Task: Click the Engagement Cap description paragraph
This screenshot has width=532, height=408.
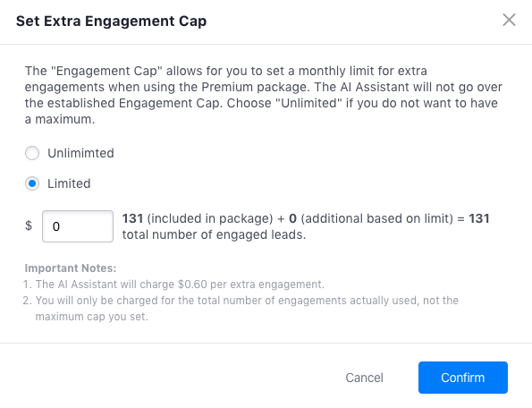Action: (263, 95)
